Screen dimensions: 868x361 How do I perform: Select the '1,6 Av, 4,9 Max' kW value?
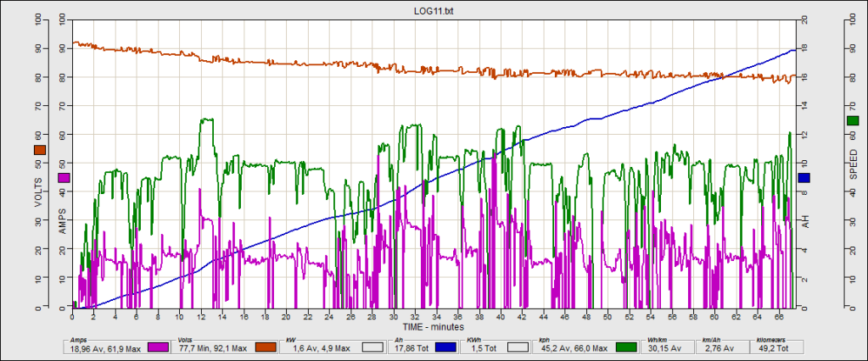tap(322, 348)
